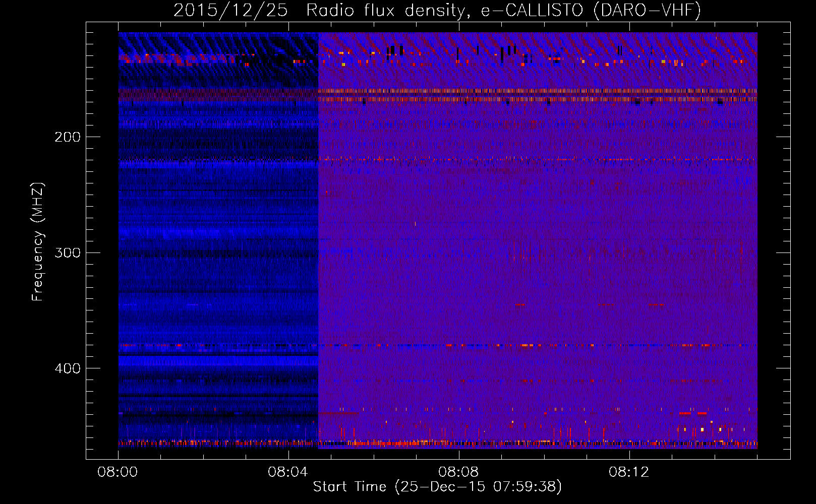Click the Frequency (MHZ) axis label

(x=38, y=242)
